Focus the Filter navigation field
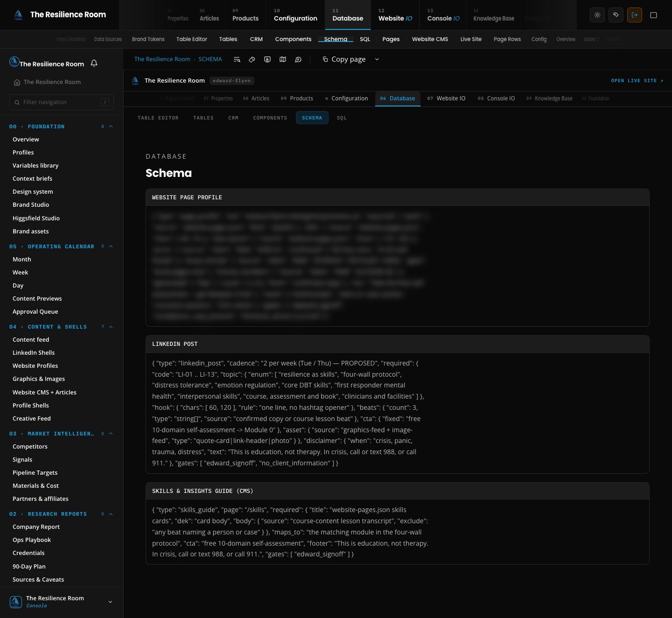 62,102
